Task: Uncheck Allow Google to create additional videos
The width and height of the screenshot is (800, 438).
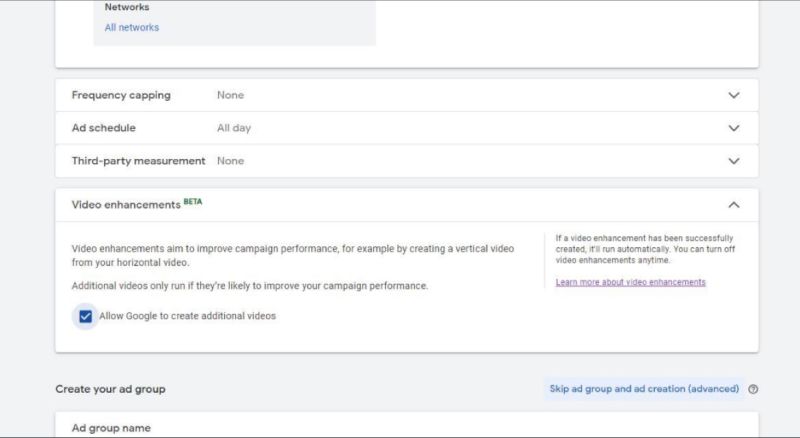Action: tap(86, 316)
